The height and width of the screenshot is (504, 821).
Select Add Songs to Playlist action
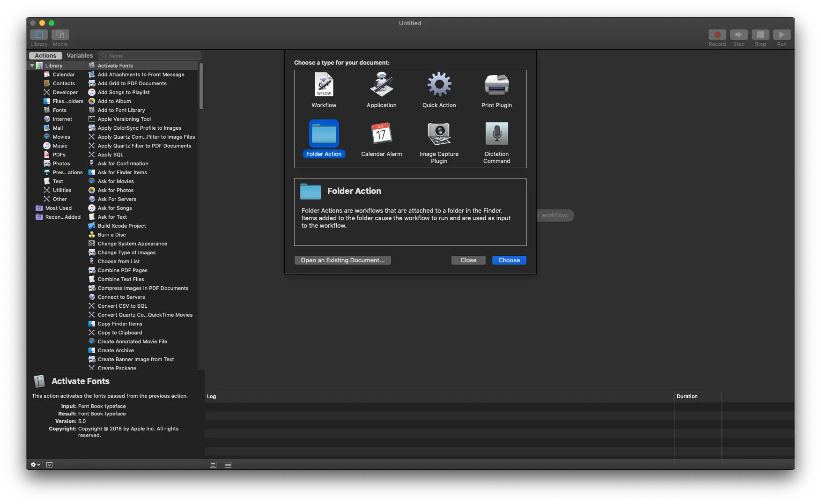(x=142, y=92)
